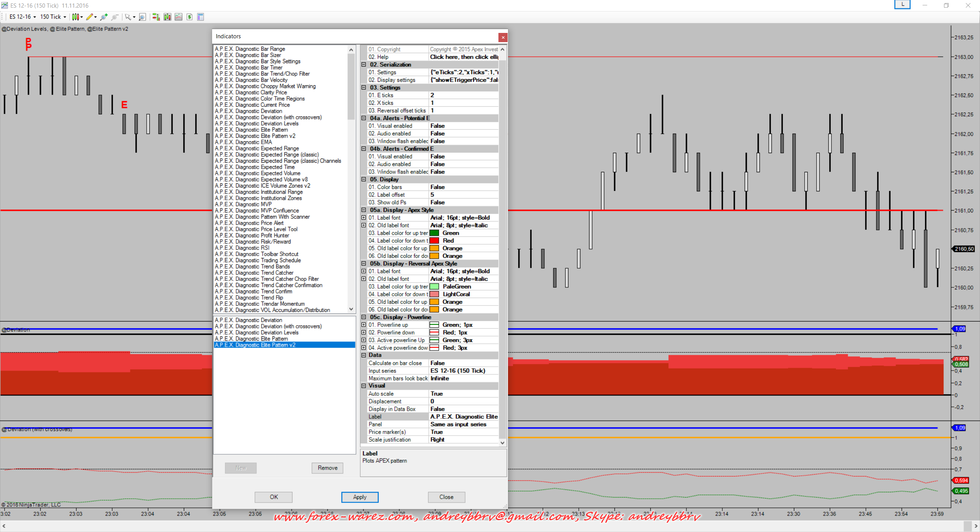This screenshot has width=980, height=532.
Task: Open the ES 12-16 instrument dropdown
Action: pos(22,17)
